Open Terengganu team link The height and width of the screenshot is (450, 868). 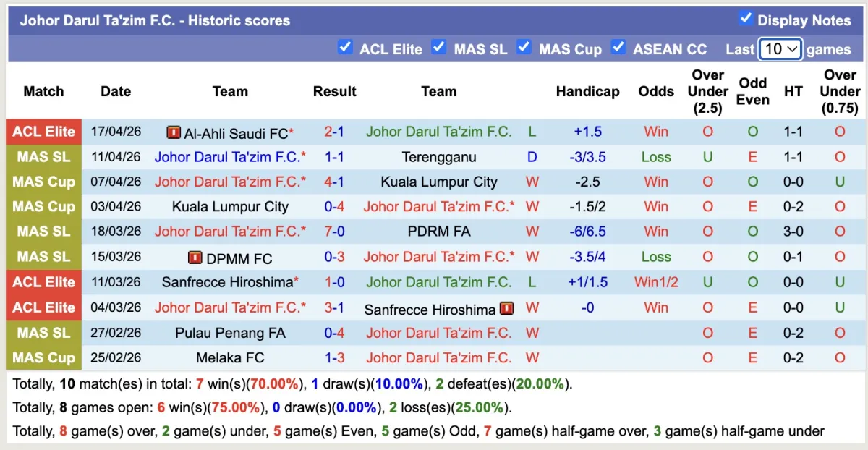pos(438,157)
